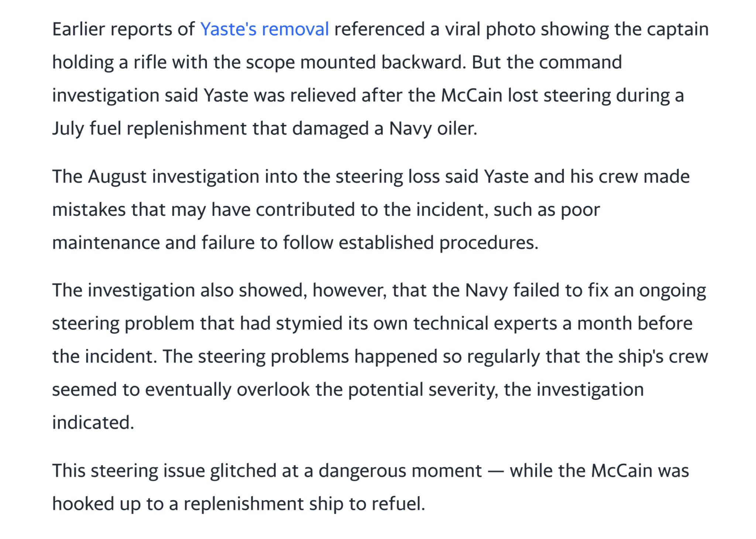Click the paragraph beginning "The August investigation"
Screen dimensions: 756x539
pyautogui.click(x=371, y=209)
